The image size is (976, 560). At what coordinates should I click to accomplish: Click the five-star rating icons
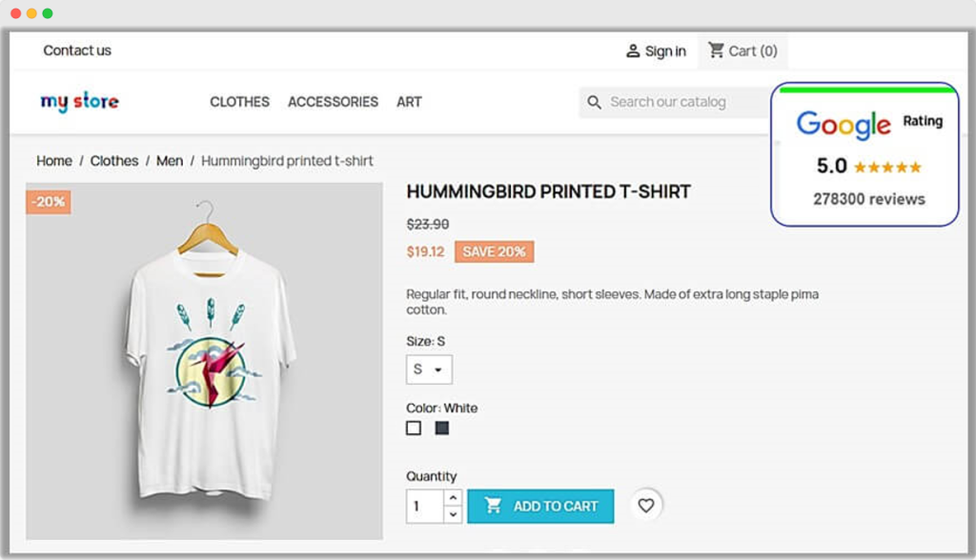[x=887, y=168]
